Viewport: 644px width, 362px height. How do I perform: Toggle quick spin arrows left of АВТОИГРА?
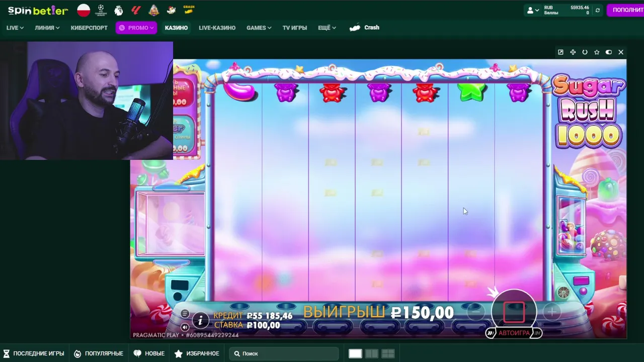491,333
